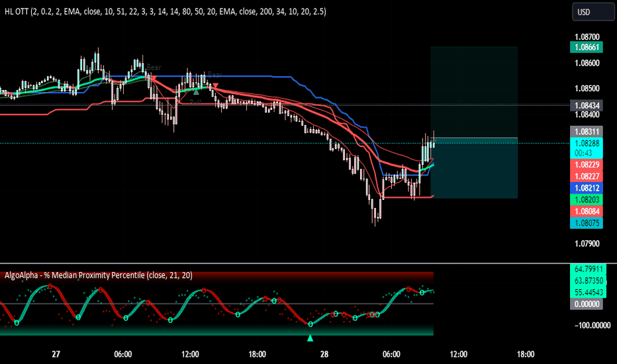Click the 1.08227 red price label

point(587,176)
